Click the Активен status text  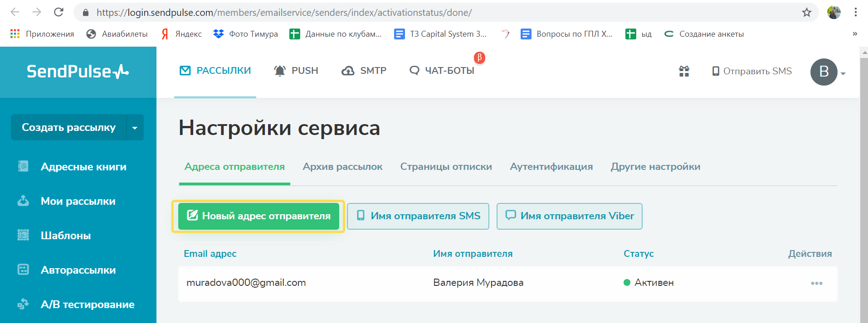click(x=654, y=283)
